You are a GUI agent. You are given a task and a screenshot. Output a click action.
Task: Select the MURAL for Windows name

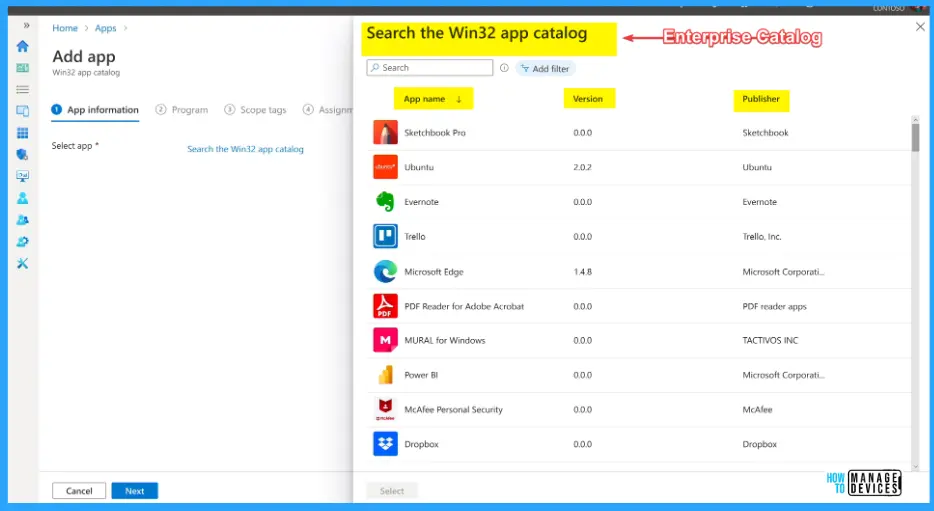pyautogui.click(x=444, y=340)
